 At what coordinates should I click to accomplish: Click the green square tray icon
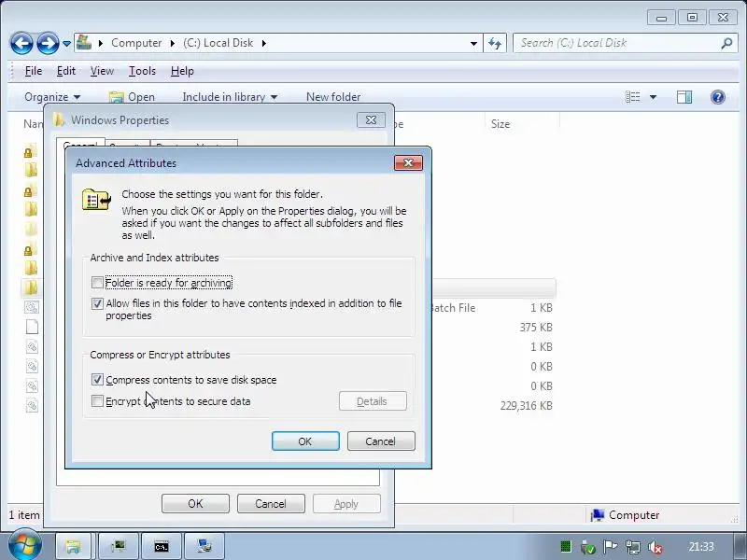pos(566,547)
